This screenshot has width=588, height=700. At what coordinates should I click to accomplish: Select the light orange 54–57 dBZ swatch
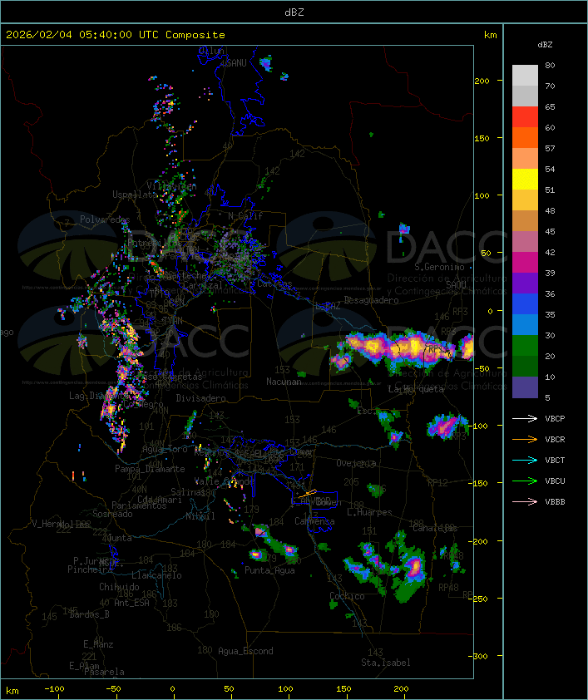tap(525, 158)
